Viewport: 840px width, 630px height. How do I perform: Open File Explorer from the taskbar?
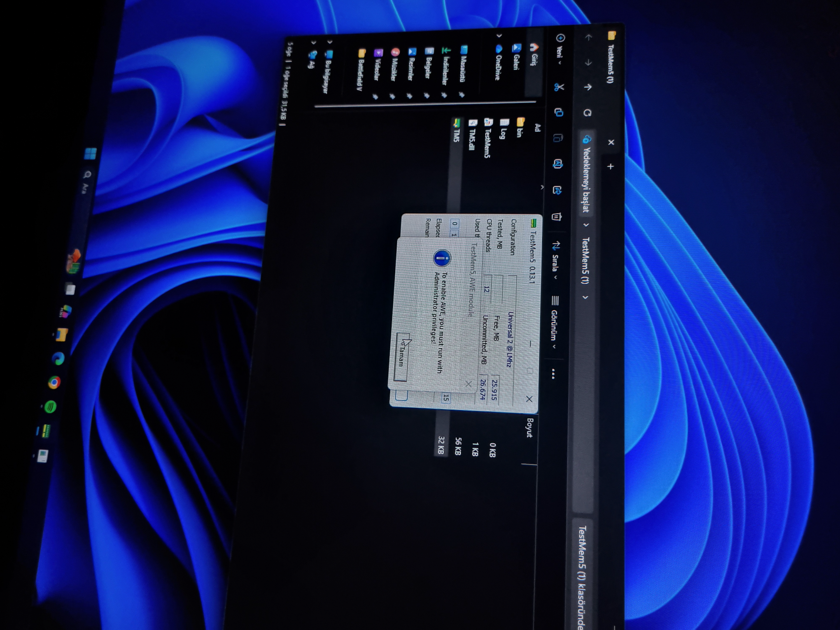(x=61, y=335)
